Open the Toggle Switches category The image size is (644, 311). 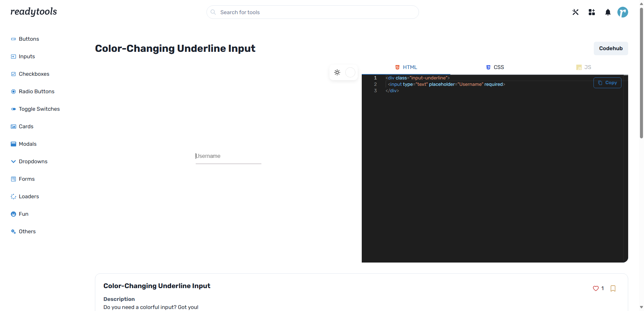coord(39,109)
